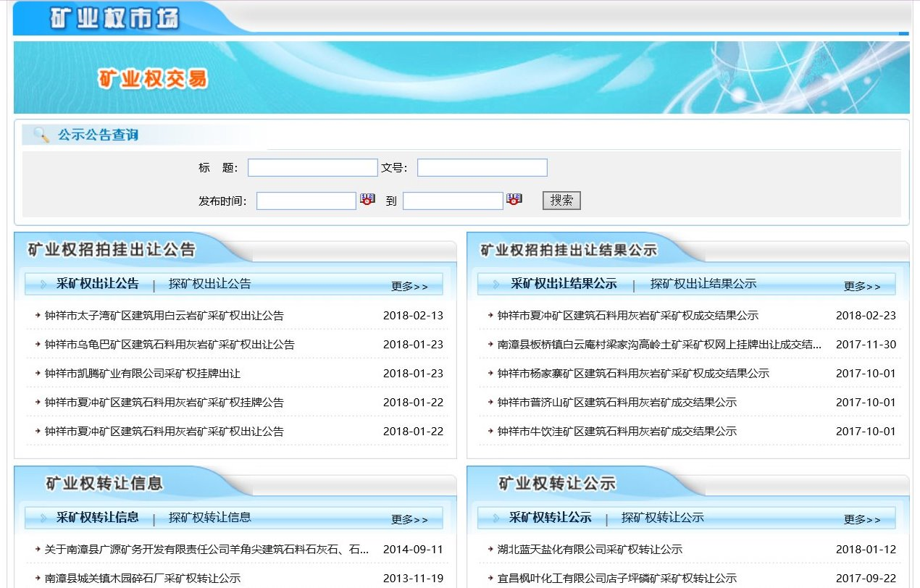Expand 更多 in 出让结果公示 panel
The width and height of the screenshot is (920, 588).
(x=862, y=286)
